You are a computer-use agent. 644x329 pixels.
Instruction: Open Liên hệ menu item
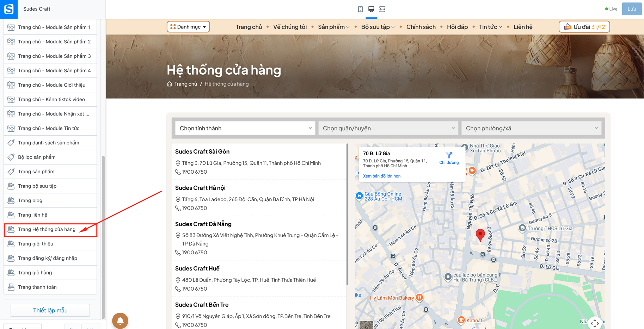523,27
